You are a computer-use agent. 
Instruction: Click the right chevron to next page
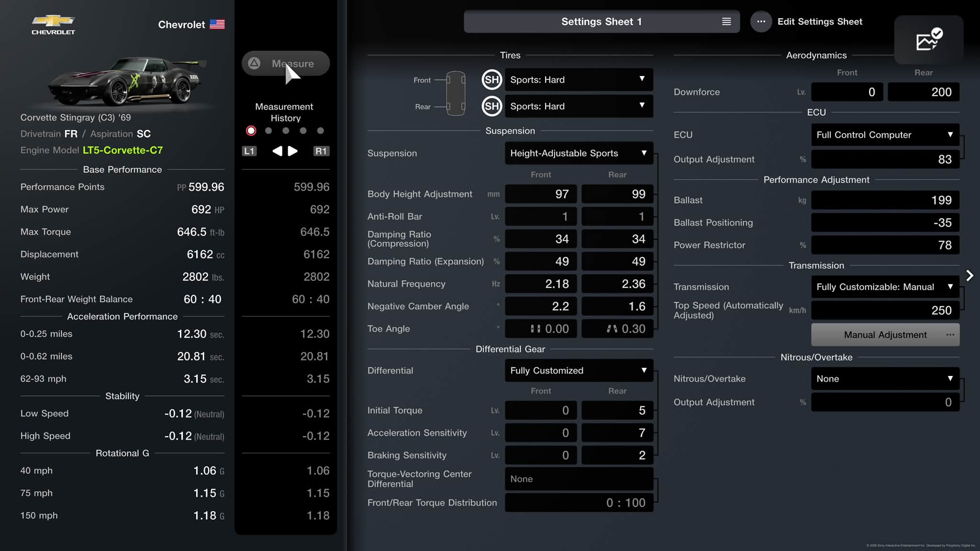(x=969, y=275)
